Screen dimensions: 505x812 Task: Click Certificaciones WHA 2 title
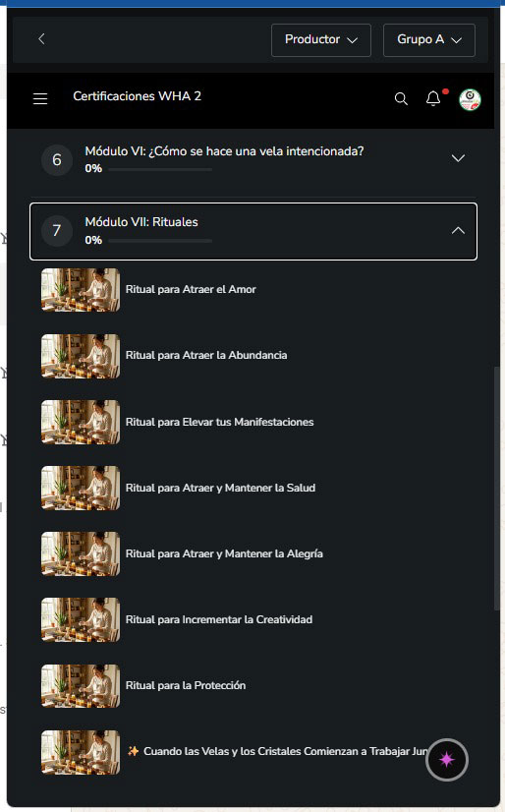click(138, 96)
